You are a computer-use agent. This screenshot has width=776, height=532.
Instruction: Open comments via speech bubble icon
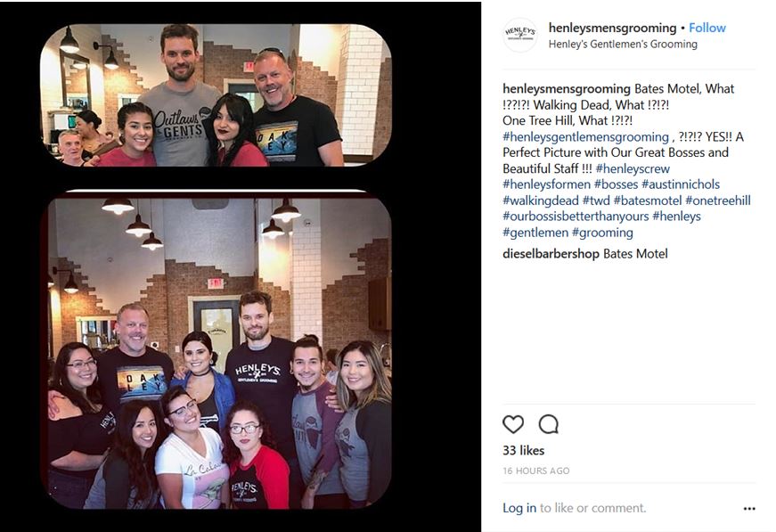[x=548, y=424]
